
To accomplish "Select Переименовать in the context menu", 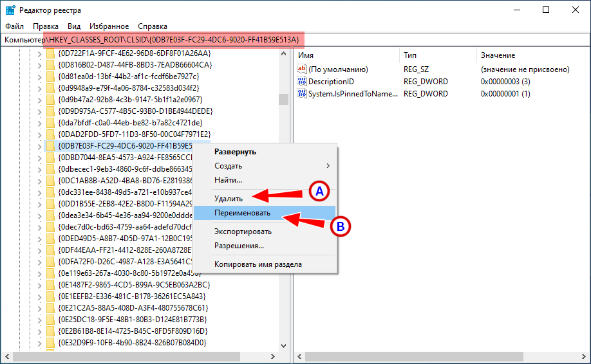I will [x=243, y=213].
